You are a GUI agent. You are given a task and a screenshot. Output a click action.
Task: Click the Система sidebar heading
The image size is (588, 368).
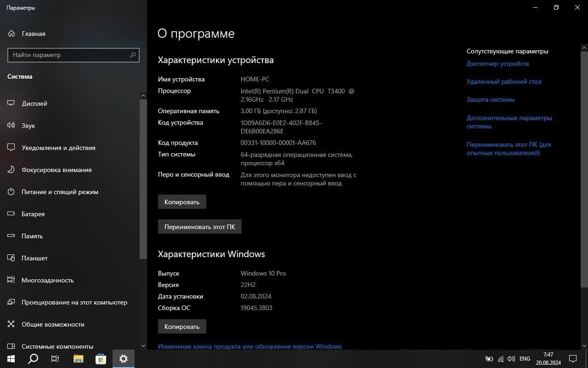point(20,77)
